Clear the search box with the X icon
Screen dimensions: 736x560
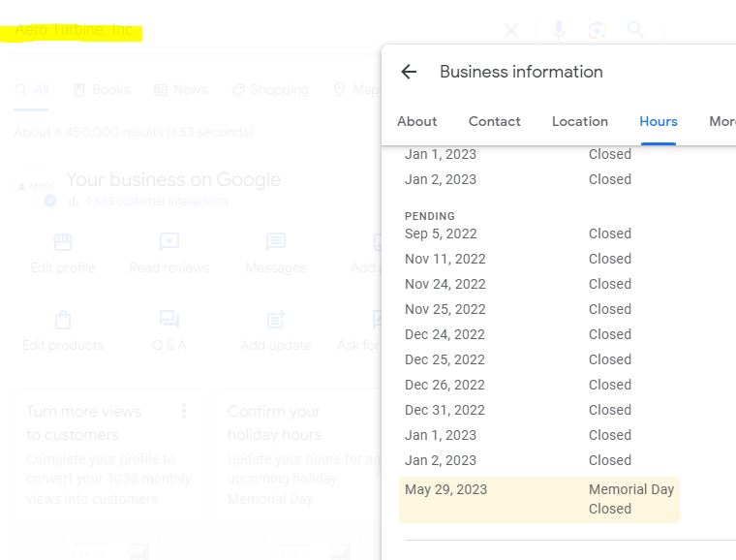point(511,30)
